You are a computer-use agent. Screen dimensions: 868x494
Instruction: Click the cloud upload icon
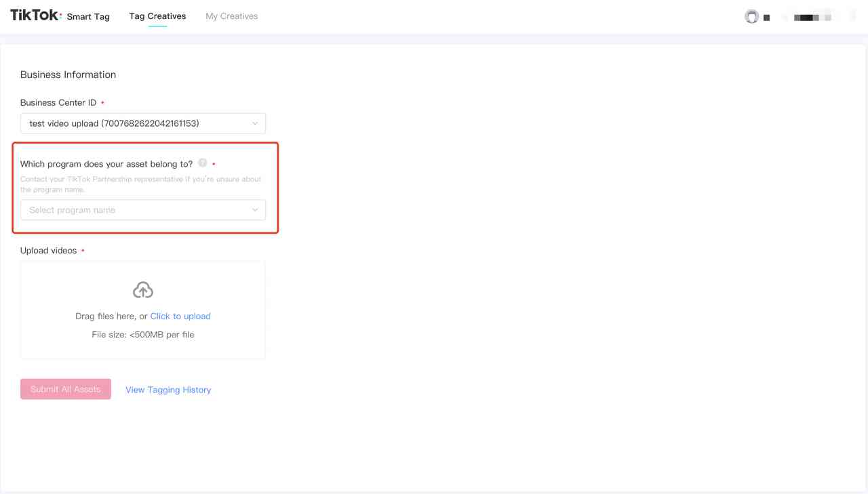142,290
